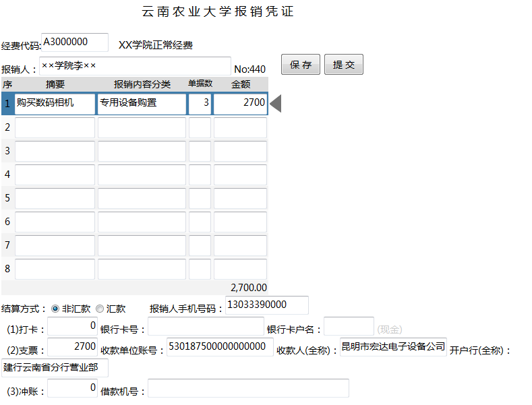Click the 摘要 cell in row 4
The image size is (532, 405).
click(55, 175)
